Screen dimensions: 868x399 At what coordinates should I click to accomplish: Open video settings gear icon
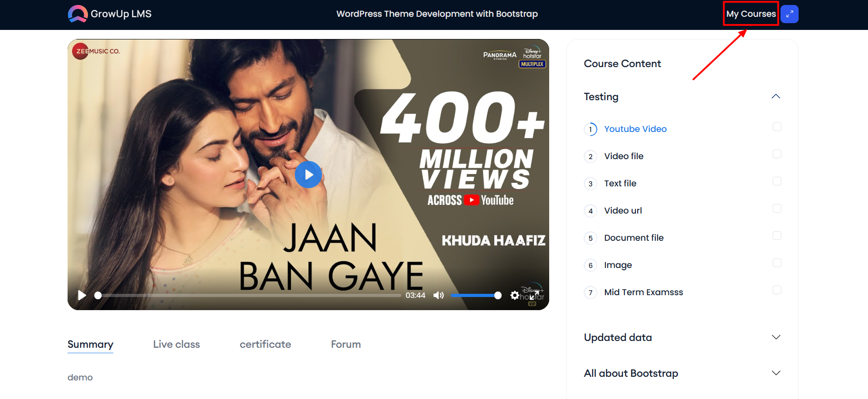(x=515, y=296)
